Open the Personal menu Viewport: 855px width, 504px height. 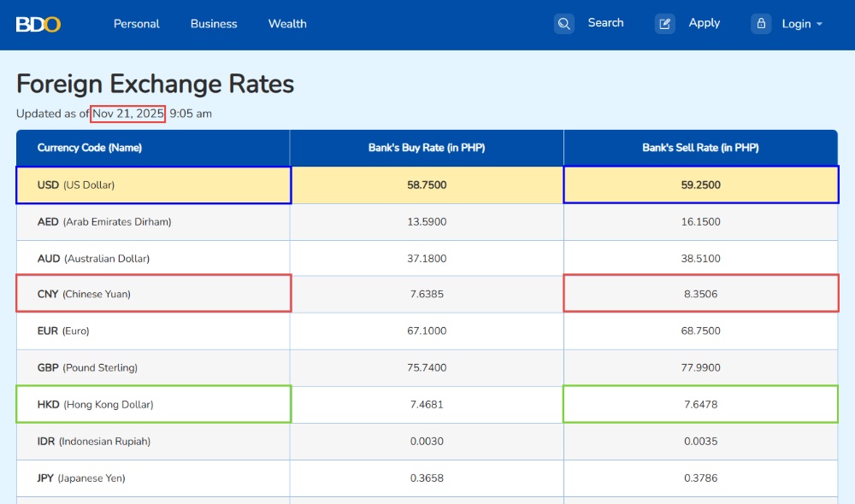tap(137, 24)
